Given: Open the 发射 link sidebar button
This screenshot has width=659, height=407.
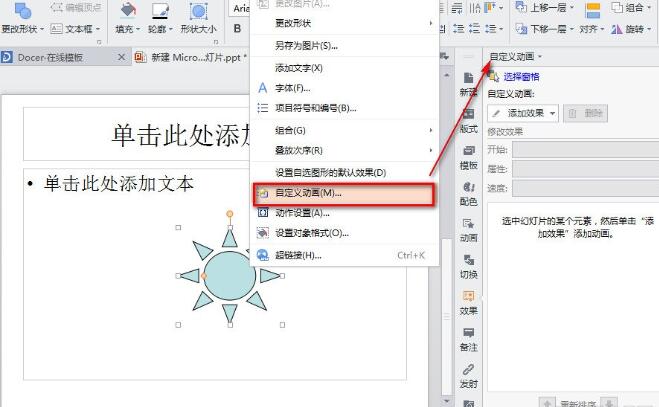Looking at the screenshot, I should tap(468, 376).
